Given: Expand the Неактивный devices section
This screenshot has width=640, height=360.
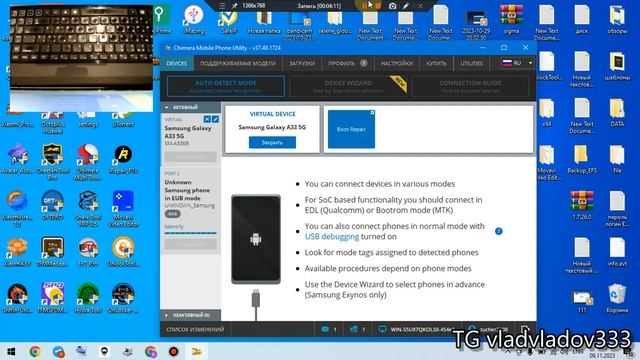Looking at the screenshot, I should click(x=191, y=315).
